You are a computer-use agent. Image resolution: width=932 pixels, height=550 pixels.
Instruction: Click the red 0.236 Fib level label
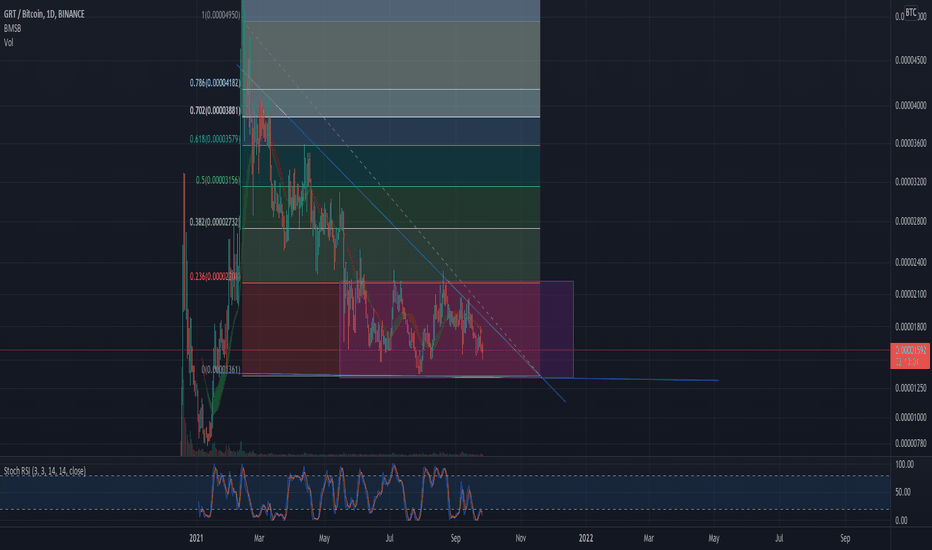click(x=215, y=276)
